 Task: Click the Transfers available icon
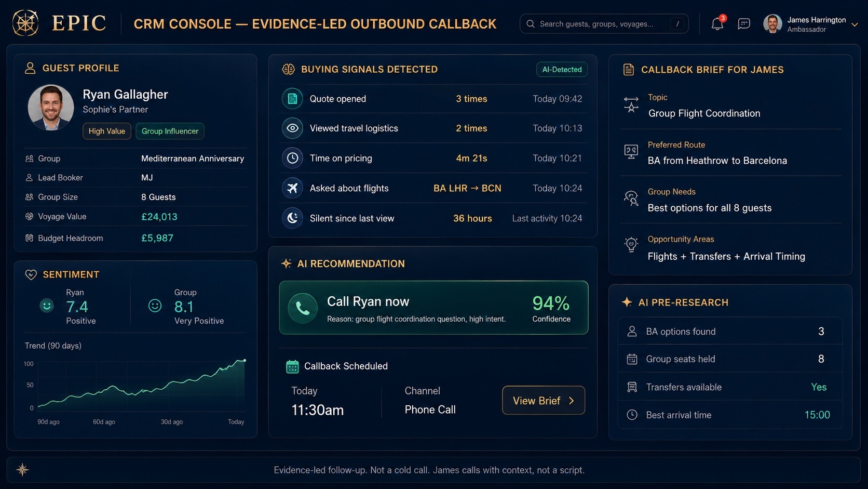pos(632,387)
